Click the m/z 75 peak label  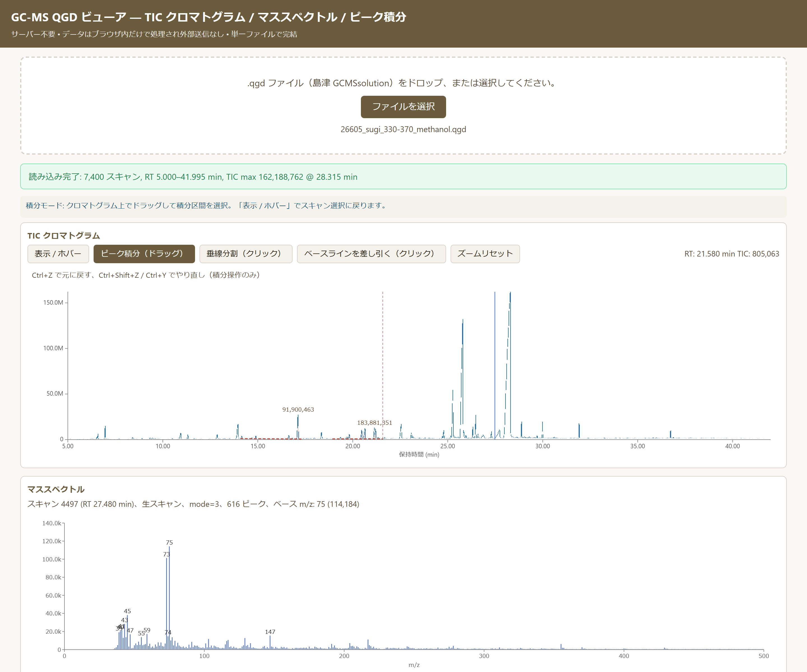[169, 542]
